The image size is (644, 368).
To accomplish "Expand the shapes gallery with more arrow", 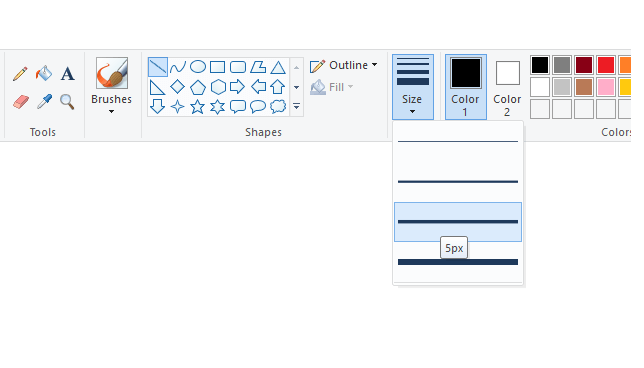I will (x=297, y=107).
